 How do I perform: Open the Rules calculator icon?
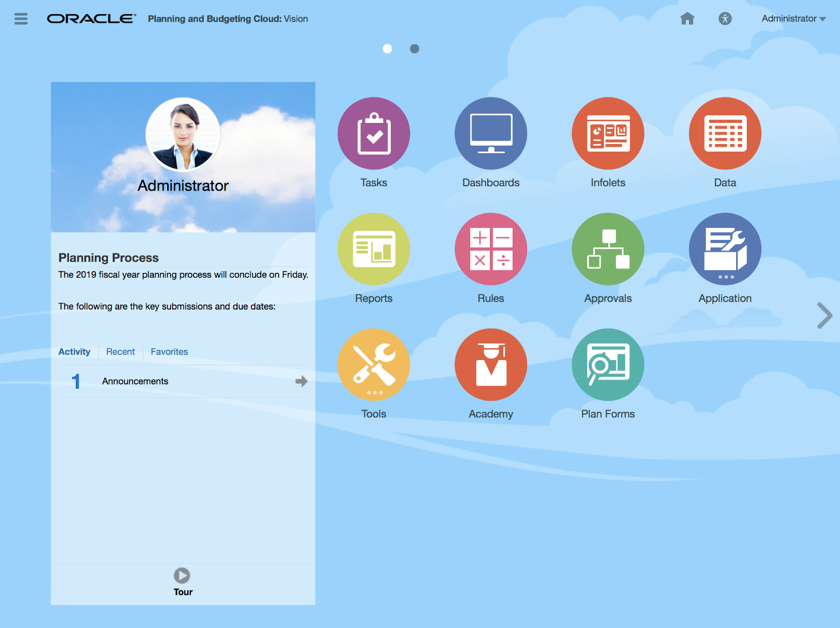tap(491, 249)
